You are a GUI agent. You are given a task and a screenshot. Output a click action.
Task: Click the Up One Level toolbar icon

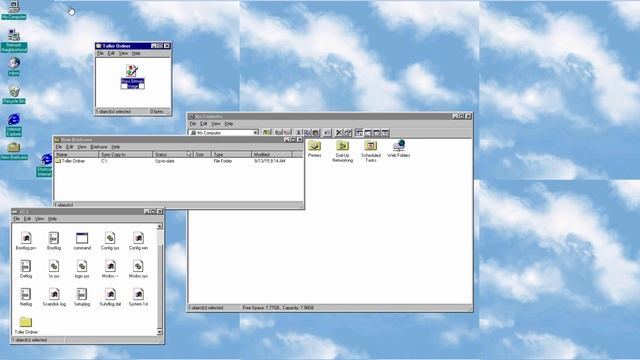coord(267,133)
